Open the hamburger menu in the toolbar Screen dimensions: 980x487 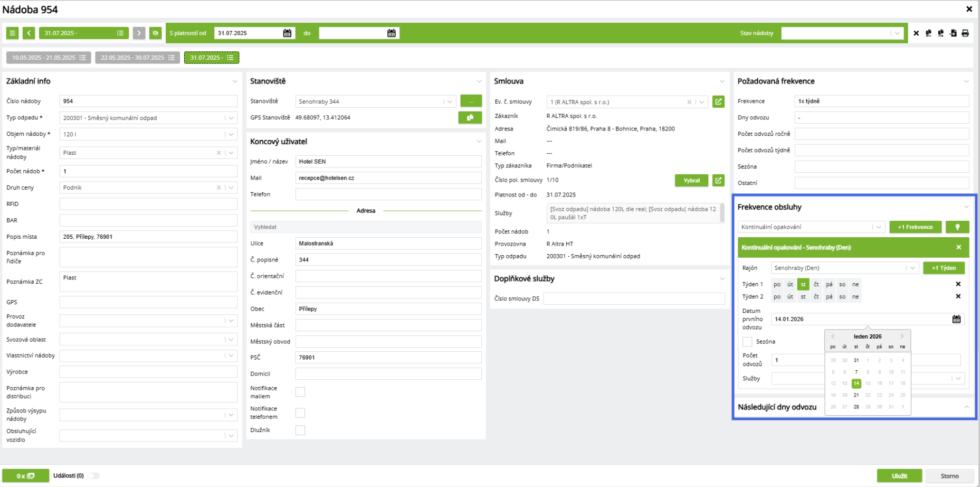pos(12,33)
